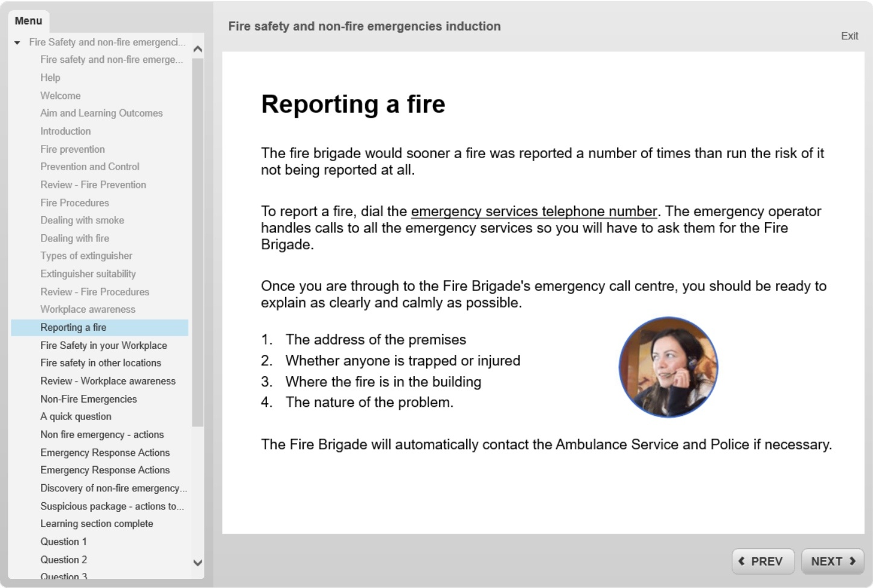
Task: Open Suspicious package actions menu item
Action: tap(112, 506)
